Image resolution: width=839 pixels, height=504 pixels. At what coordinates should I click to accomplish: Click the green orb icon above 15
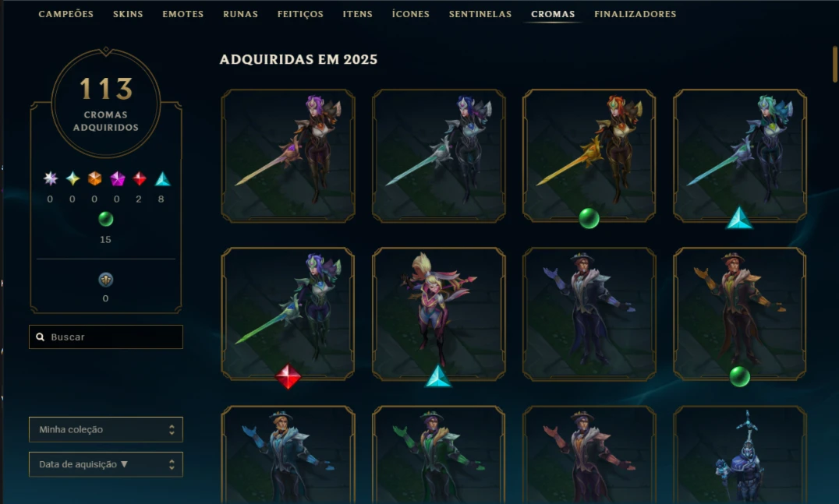point(105,219)
